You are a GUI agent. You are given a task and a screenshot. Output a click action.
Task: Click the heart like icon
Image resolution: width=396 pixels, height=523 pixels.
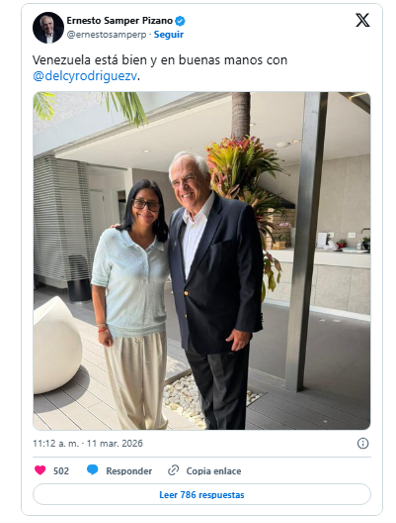click(x=40, y=470)
